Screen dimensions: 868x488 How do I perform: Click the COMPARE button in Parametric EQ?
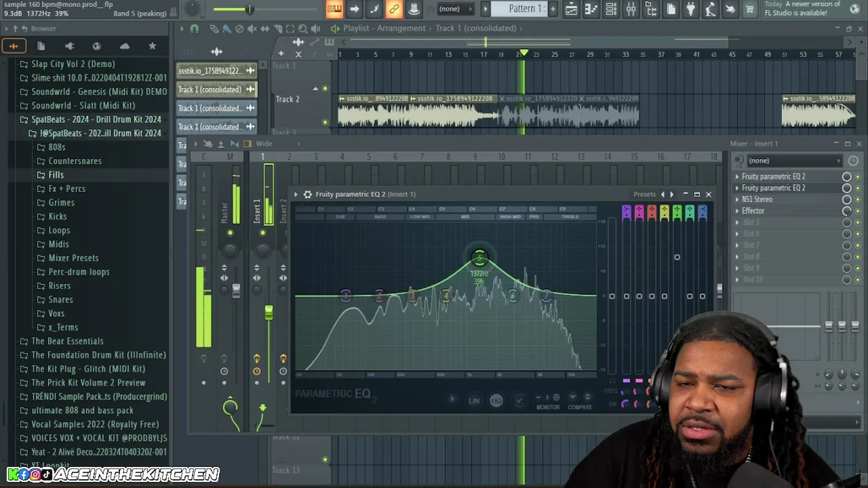point(580,407)
